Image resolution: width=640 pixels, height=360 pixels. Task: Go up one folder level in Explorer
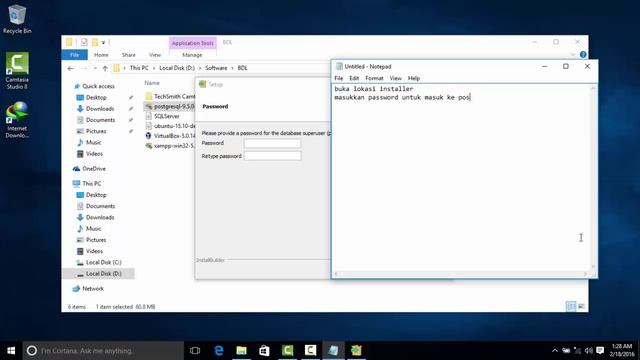[105, 68]
